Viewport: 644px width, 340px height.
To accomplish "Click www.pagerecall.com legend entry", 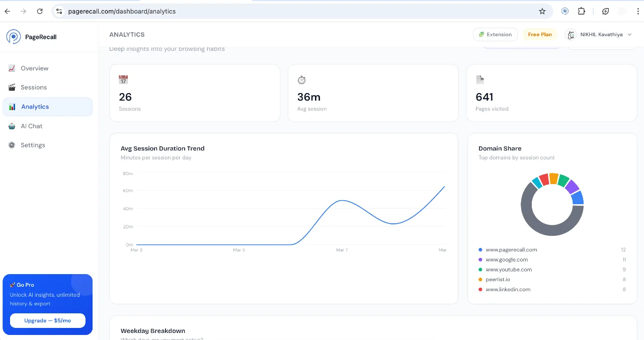I will [511, 249].
